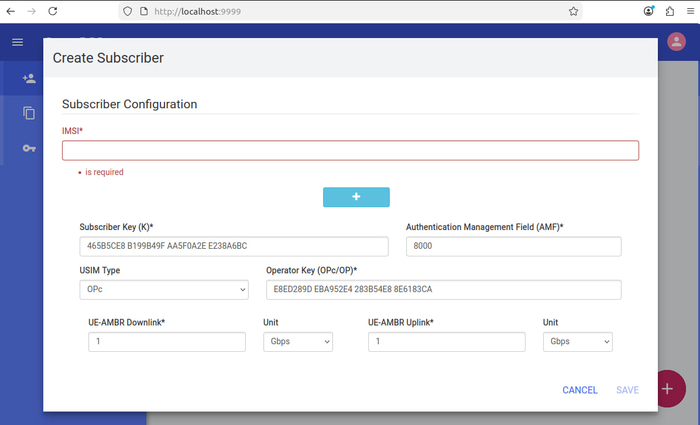Click the Authentication Management Field input

click(513, 246)
